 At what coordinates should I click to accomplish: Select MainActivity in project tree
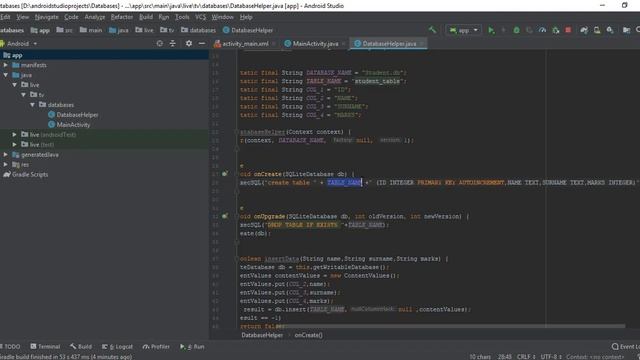click(69, 125)
